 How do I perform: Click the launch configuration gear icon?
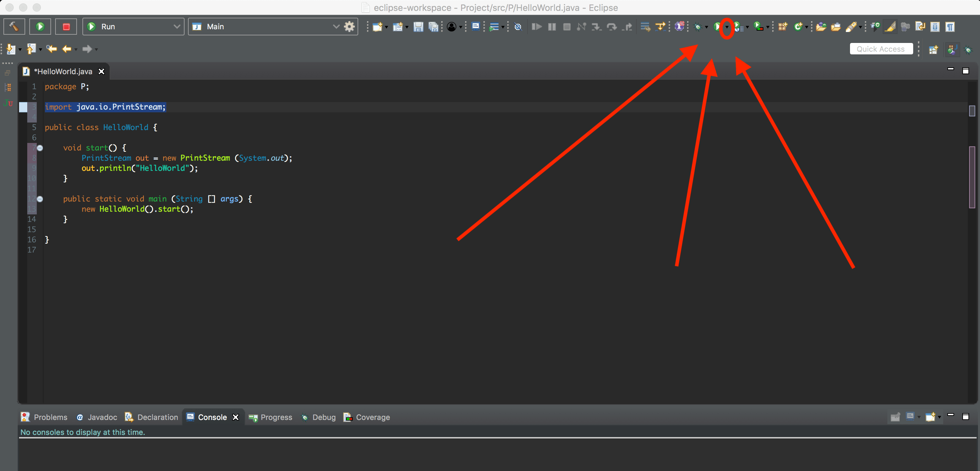349,27
